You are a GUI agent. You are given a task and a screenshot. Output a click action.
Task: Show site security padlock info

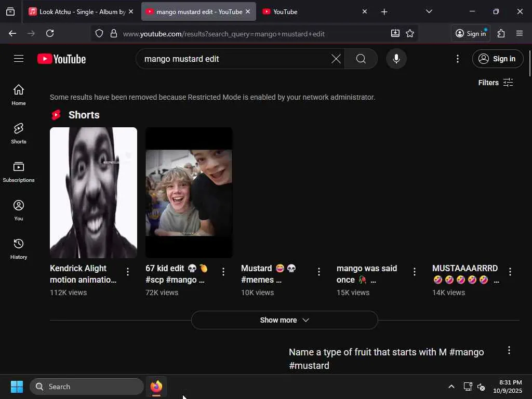[114, 33]
